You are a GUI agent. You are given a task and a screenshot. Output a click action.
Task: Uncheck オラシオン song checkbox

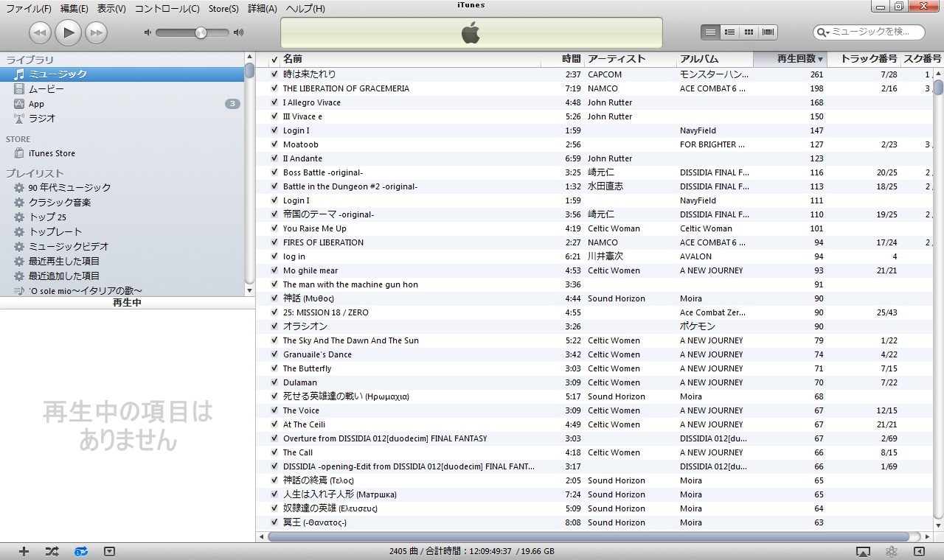point(274,326)
